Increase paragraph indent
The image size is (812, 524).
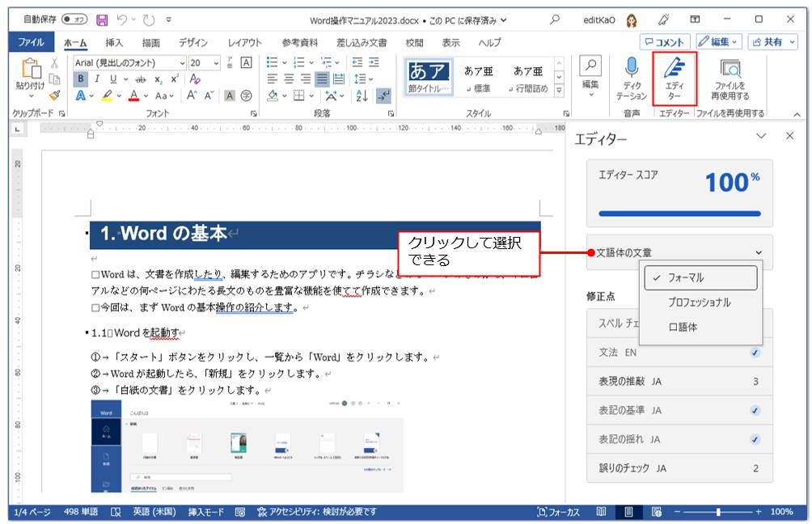point(374,62)
